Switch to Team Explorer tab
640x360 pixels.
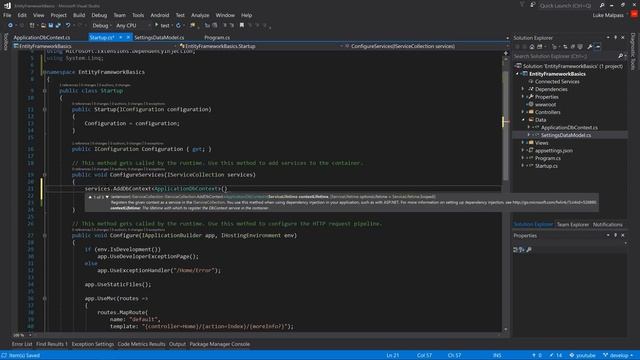coord(573,224)
